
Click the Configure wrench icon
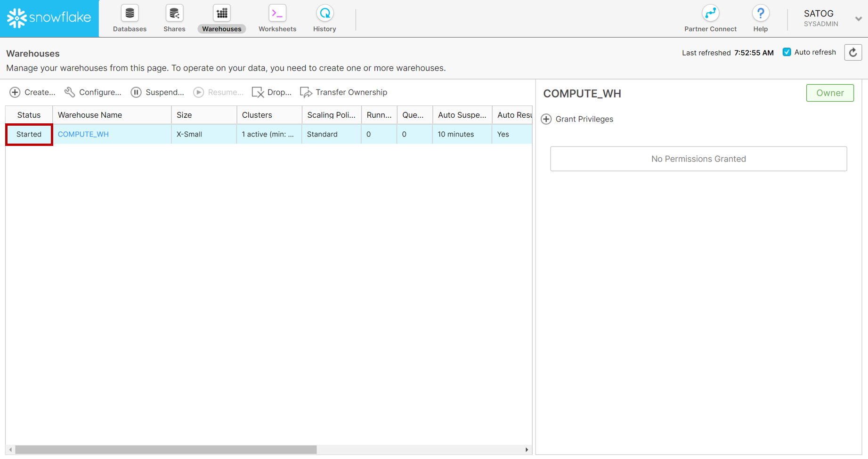click(x=70, y=92)
